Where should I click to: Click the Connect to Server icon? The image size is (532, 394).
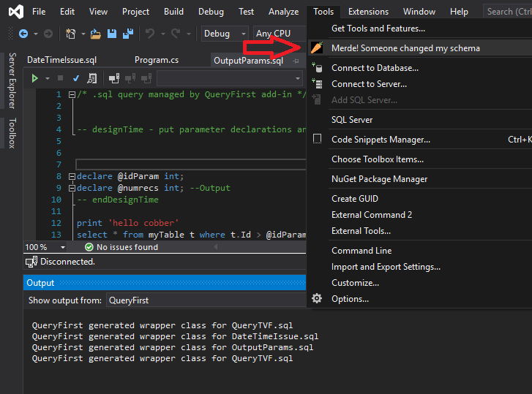pos(317,83)
